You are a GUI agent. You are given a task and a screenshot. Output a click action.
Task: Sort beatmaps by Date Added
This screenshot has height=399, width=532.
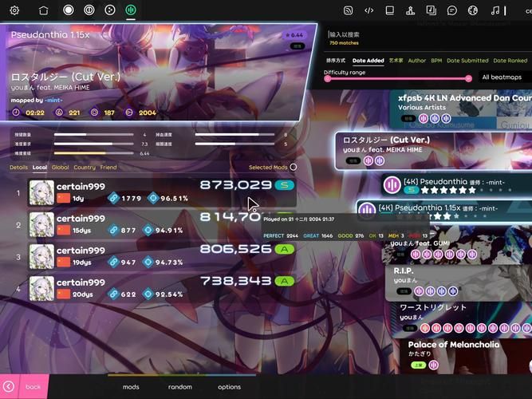coord(368,61)
